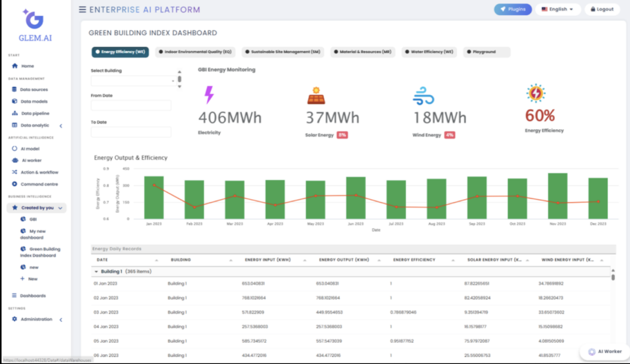This screenshot has width=630, height=364.
Task: Click the Plugins button
Action: click(513, 9)
